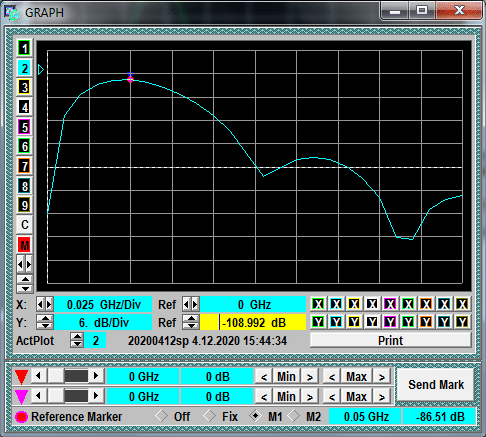
Task: Toggle the first green X autoscale button
Action: tap(318, 304)
